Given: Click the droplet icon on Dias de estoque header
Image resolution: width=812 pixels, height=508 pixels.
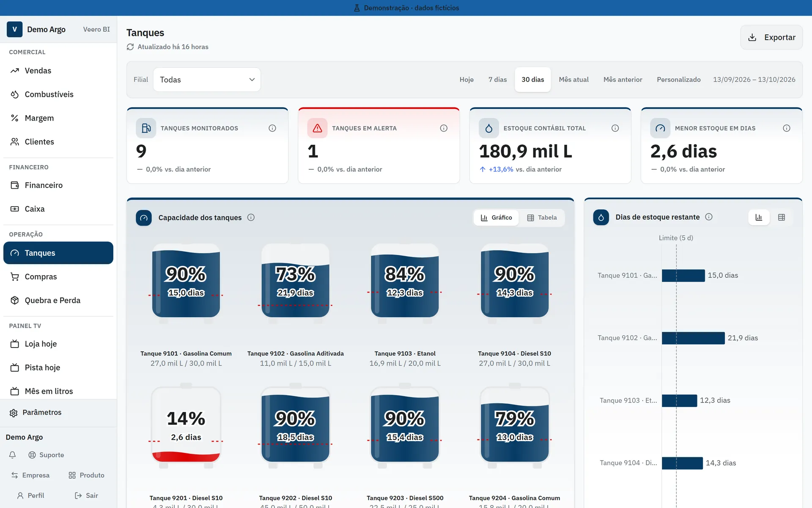Looking at the screenshot, I should click(x=601, y=217).
